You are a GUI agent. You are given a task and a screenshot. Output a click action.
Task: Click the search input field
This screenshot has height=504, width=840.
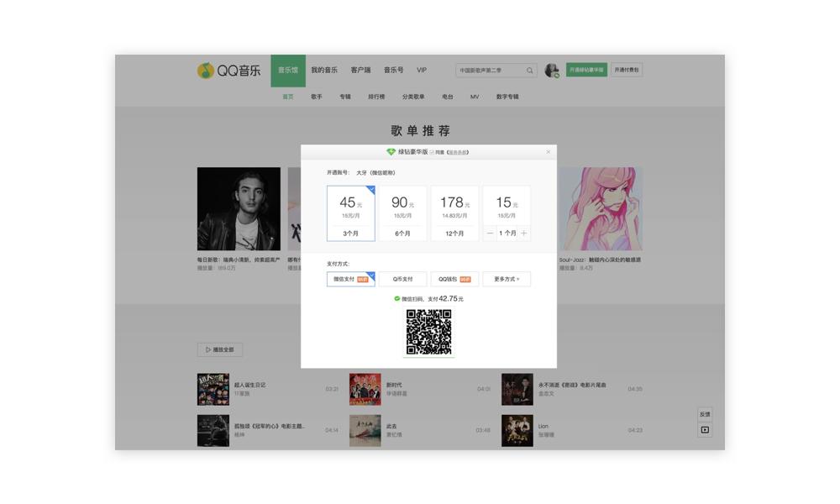490,71
